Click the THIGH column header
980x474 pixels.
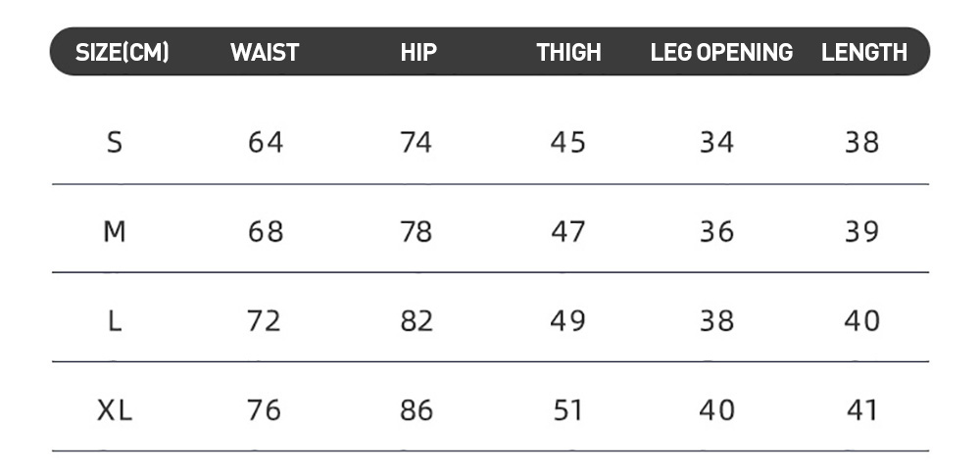(x=568, y=53)
